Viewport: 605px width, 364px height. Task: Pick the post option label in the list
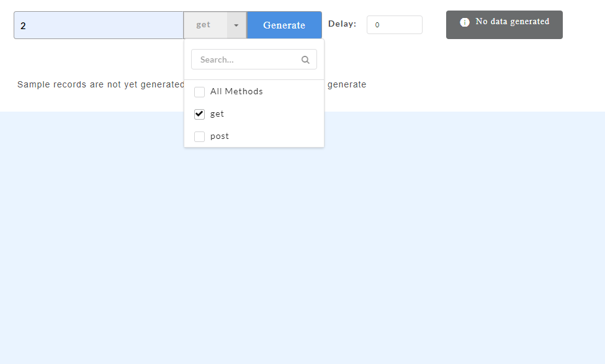(220, 136)
